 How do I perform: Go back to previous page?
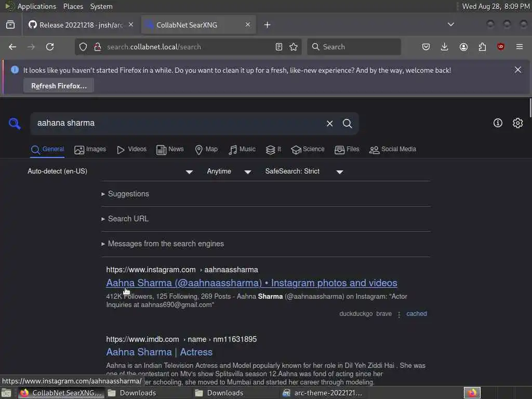tap(12, 47)
